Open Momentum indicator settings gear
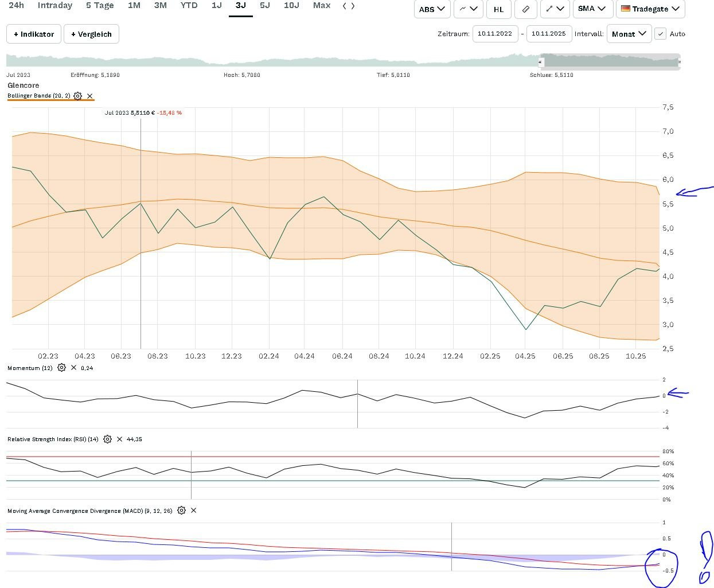 coord(61,368)
